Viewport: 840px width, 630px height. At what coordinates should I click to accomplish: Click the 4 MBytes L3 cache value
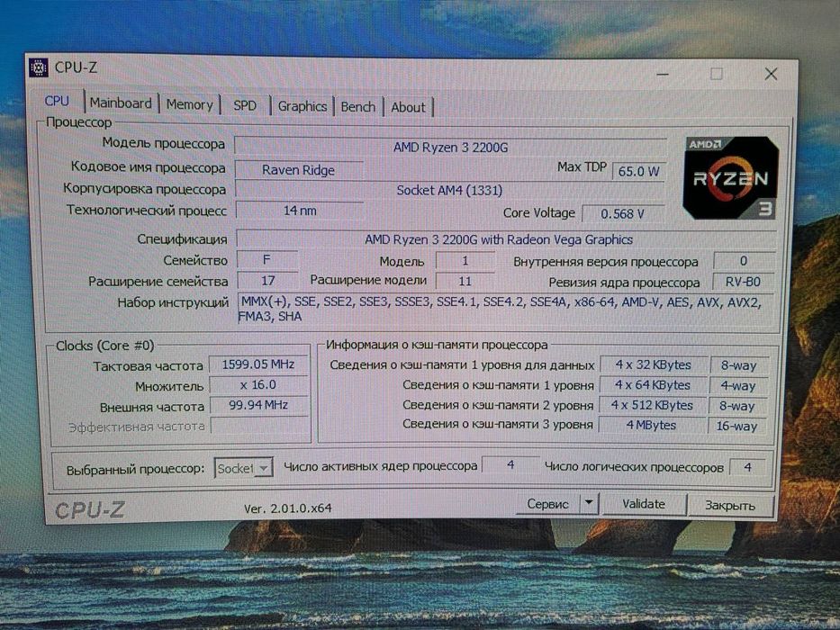point(652,425)
